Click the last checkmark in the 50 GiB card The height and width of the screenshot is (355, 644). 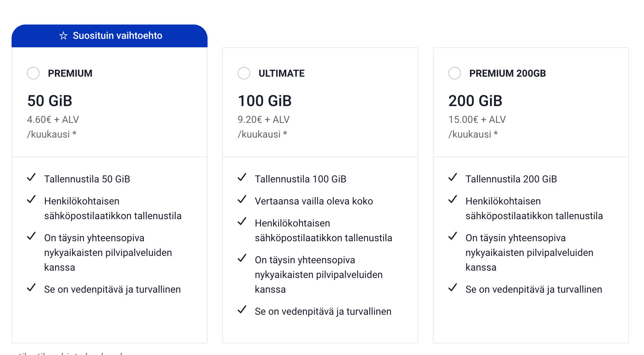pos(31,288)
